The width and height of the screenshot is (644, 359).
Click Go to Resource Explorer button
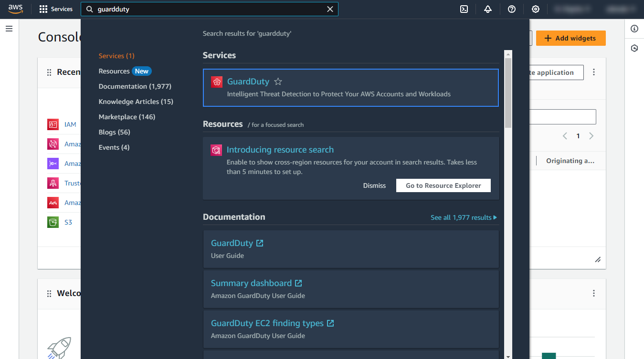coord(443,185)
